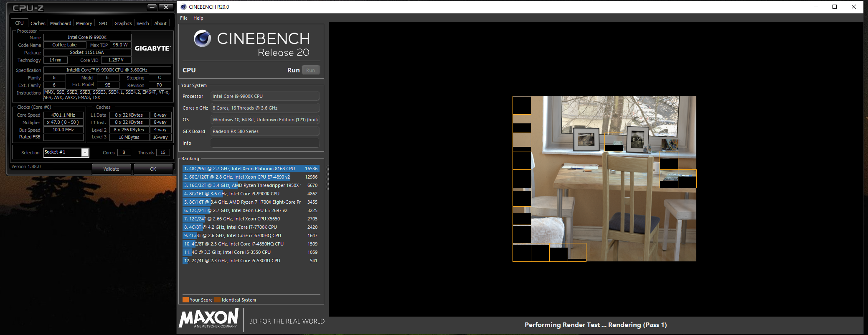Click the Cinebench logo icon in title bar
The image size is (868, 335).
coord(183,7)
